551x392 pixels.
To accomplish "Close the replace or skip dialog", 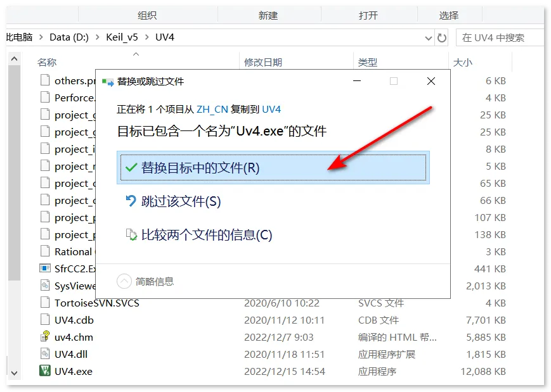I will 431,81.
